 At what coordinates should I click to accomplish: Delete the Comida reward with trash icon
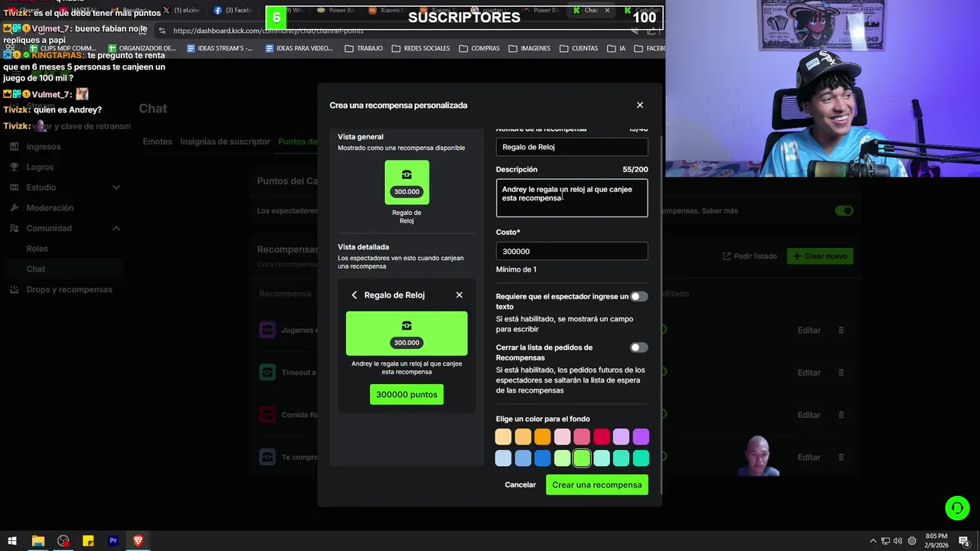click(841, 415)
